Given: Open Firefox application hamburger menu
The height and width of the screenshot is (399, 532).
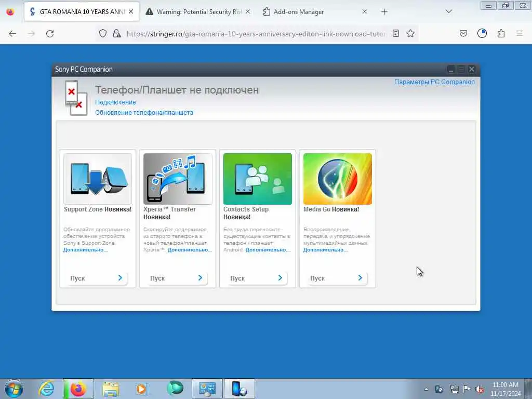Looking at the screenshot, I should (x=520, y=33).
